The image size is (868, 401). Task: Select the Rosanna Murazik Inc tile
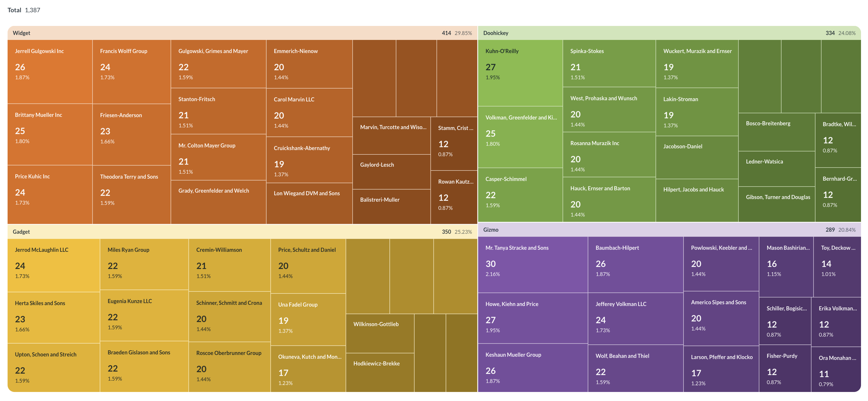pos(609,155)
